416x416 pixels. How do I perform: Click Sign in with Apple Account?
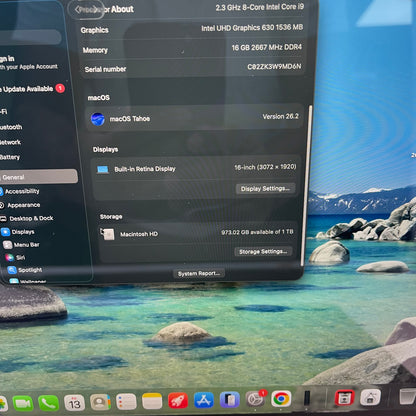coord(29,62)
